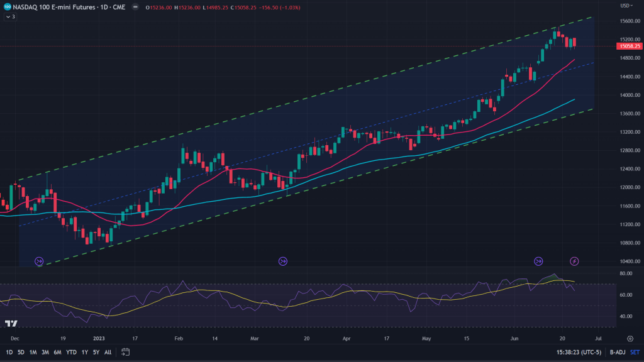Show All available data range
This screenshot has height=362, width=644.
pos(108,352)
